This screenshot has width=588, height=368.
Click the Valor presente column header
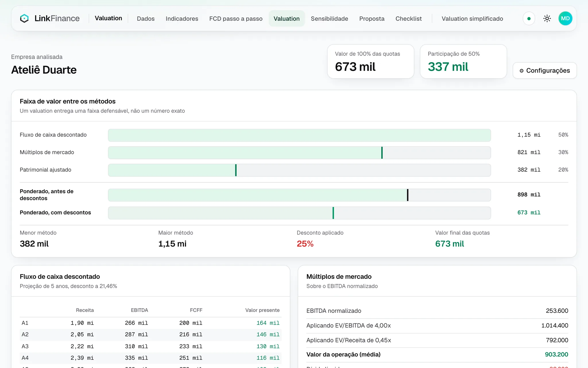tap(262, 310)
